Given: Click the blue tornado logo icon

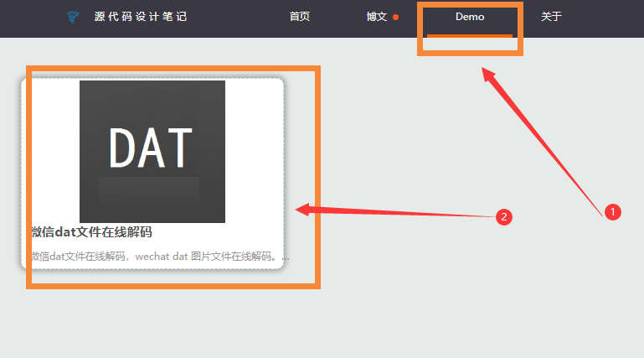Looking at the screenshot, I should point(73,17).
